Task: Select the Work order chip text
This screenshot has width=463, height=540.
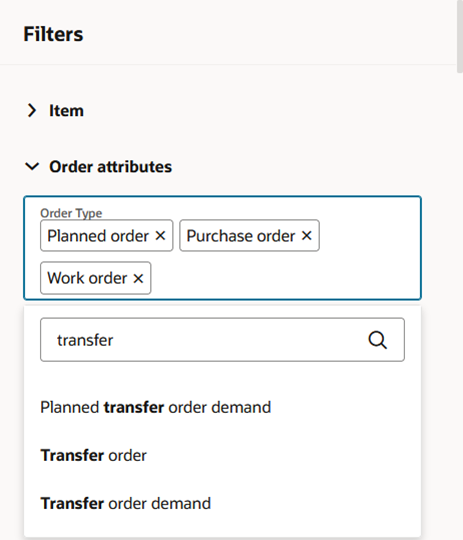Action: (87, 278)
